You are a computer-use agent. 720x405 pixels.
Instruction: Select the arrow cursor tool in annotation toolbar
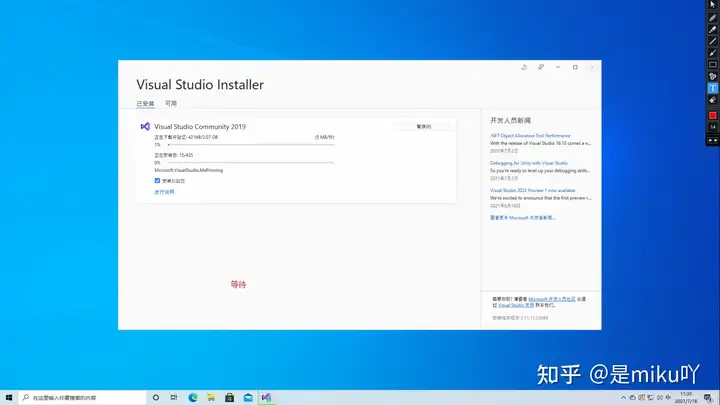coord(712,5)
